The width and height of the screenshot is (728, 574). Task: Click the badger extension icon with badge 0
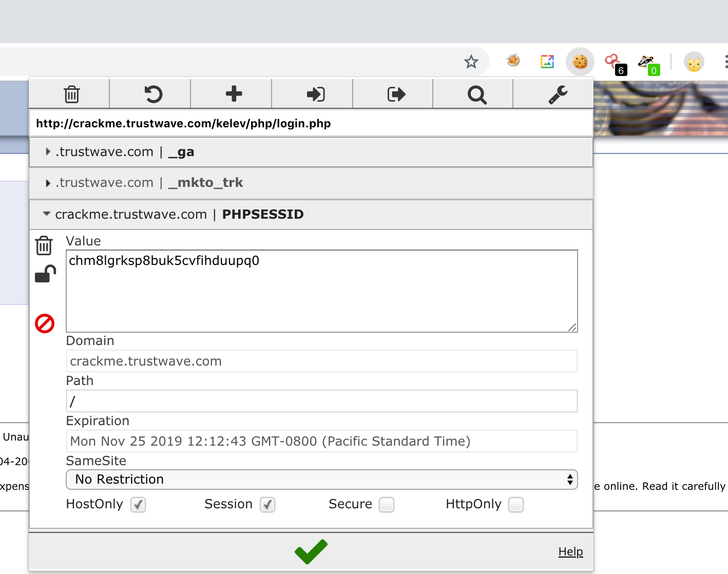[648, 64]
